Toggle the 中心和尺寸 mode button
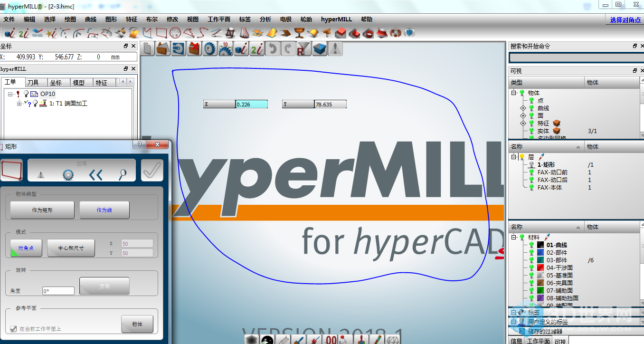The height and width of the screenshot is (344, 644). click(x=71, y=248)
